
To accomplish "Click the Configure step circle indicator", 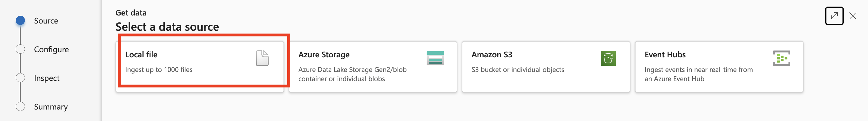I will [20, 49].
